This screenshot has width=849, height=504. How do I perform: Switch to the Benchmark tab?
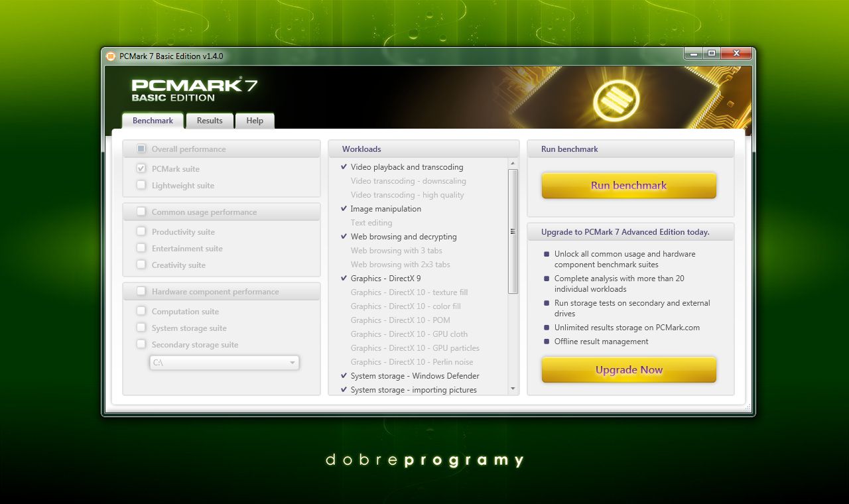pyautogui.click(x=153, y=121)
